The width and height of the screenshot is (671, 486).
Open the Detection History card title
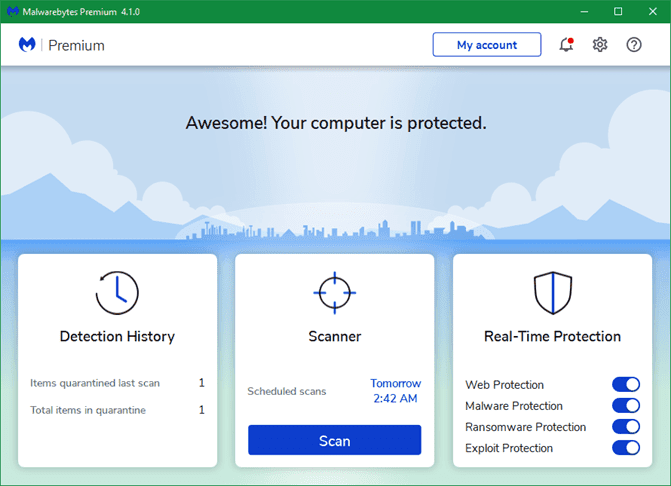pos(117,336)
